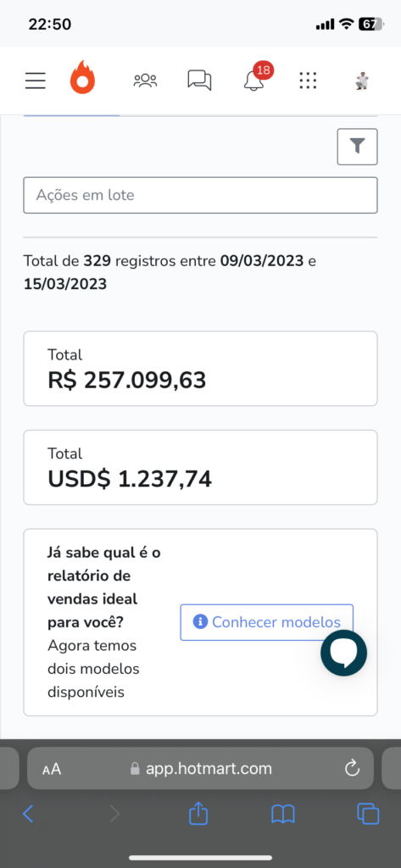Open the Safari share sheet
This screenshot has width=401, height=868.
click(198, 813)
